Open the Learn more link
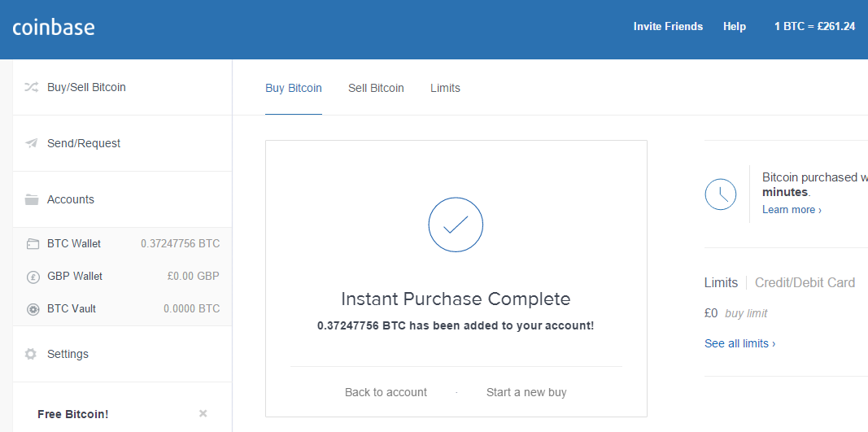Viewport: 868px width, 432px height. point(792,210)
